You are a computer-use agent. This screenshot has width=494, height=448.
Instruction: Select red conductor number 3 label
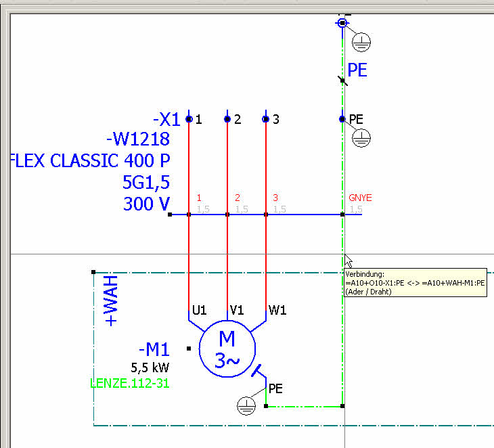tap(275, 198)
